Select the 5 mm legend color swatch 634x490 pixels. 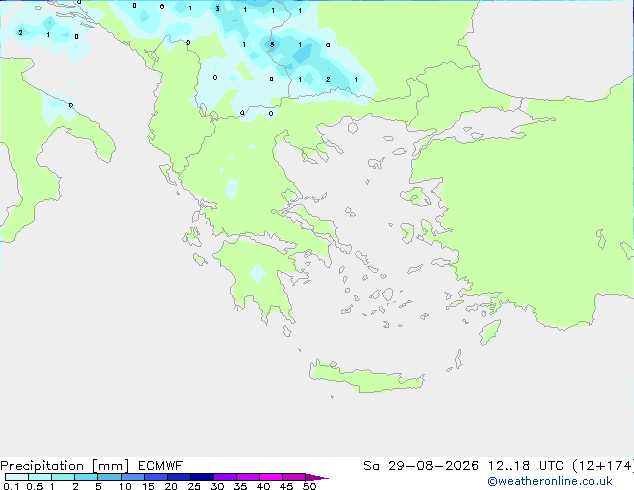coord(109,477)
